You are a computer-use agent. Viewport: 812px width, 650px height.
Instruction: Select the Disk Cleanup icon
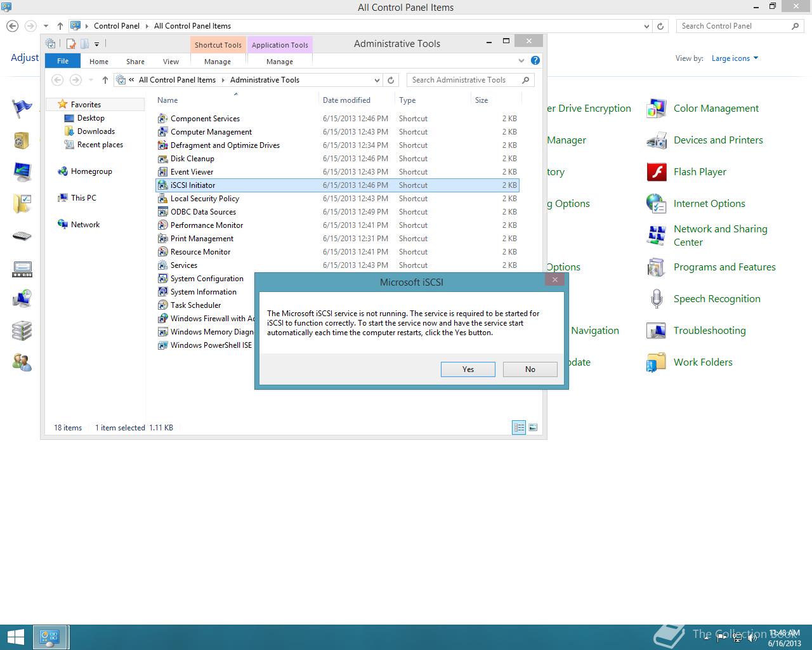[x=162, y=159]
